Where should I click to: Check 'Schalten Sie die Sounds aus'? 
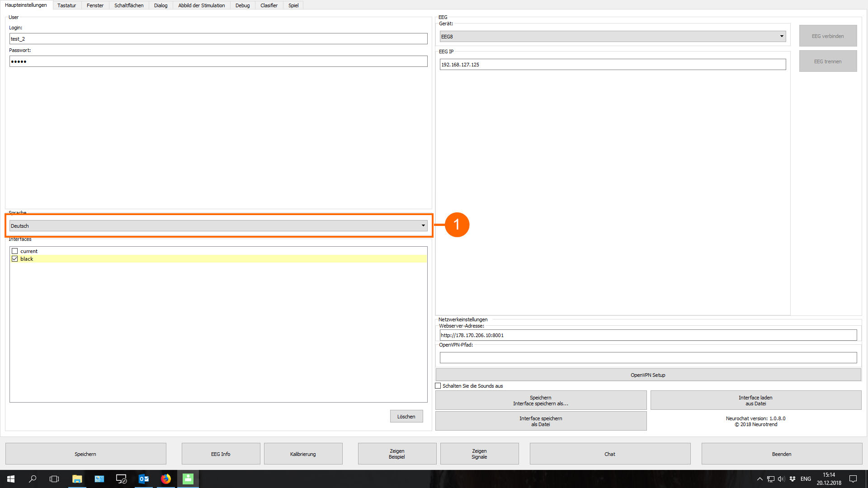tap(438, 386)
